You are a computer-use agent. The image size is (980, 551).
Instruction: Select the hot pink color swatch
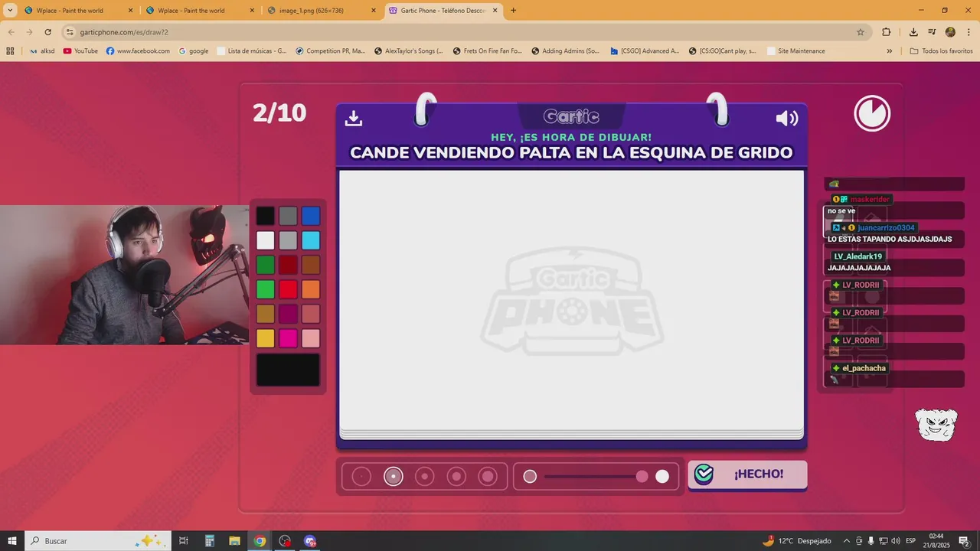pos(288,338)
